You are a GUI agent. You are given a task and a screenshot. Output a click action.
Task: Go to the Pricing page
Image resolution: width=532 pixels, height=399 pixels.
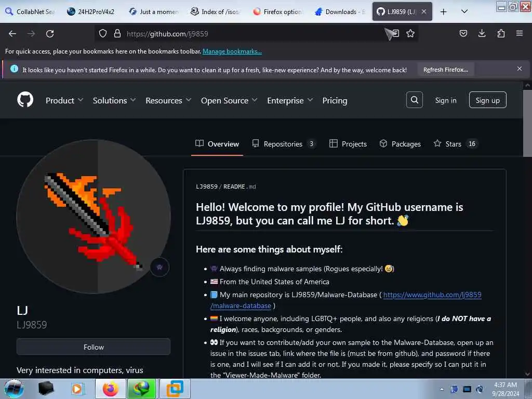pyautogui.click(x=335, y=100)
